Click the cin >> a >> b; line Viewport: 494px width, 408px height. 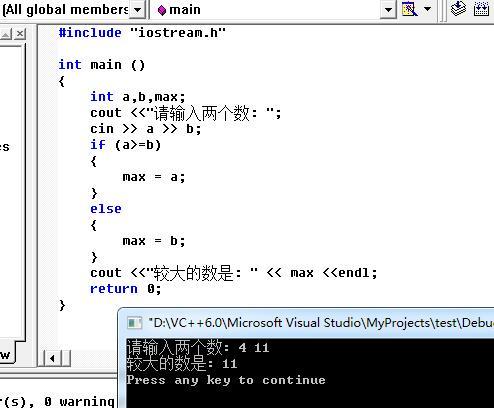(x=146, y=129)
